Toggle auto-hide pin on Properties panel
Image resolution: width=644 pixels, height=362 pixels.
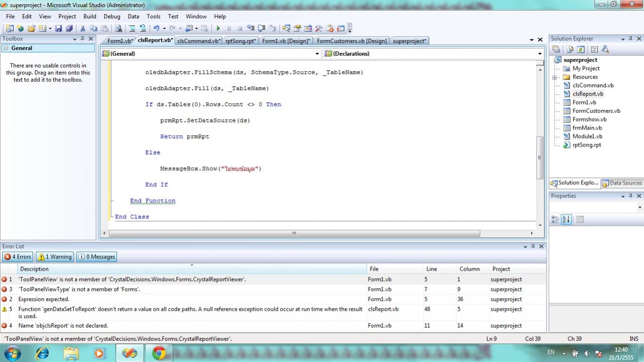coord(631,196)
